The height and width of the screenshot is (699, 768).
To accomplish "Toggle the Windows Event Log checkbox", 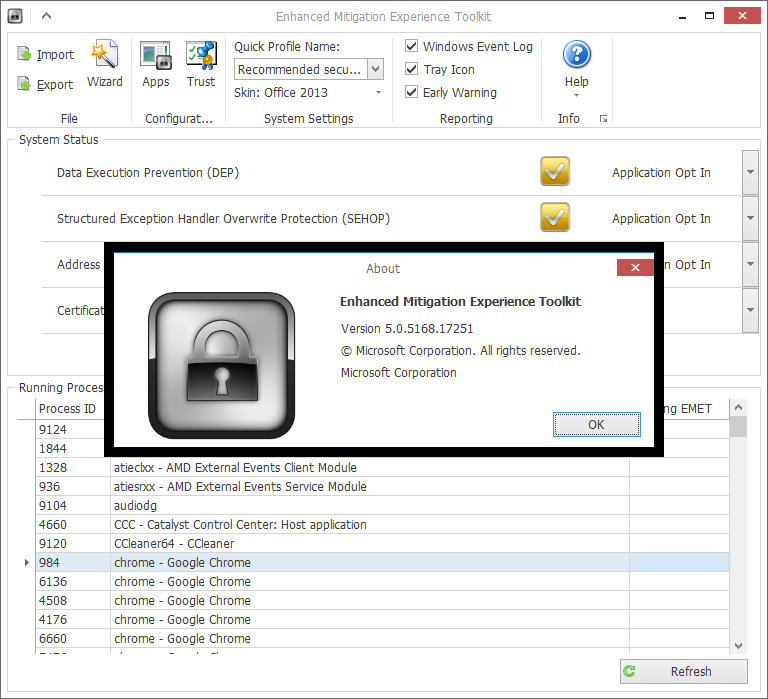I will tap(411, 46).
